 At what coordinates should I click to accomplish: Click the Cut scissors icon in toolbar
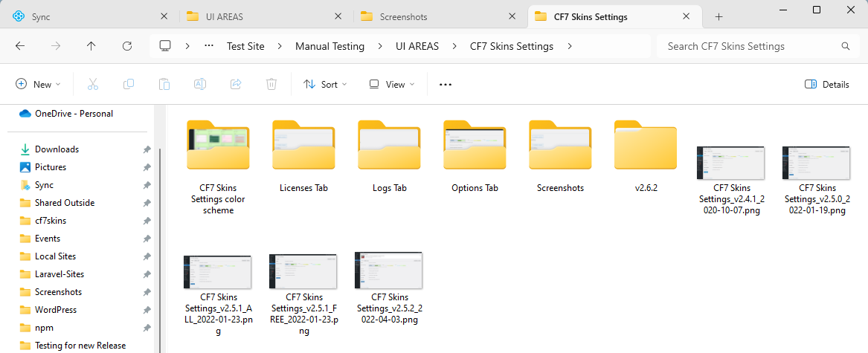93,84
